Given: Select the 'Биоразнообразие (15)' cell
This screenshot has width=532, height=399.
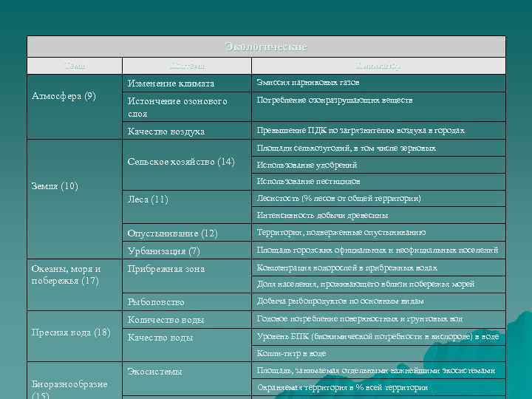Looking at the screenshot, I should [75, 381].
